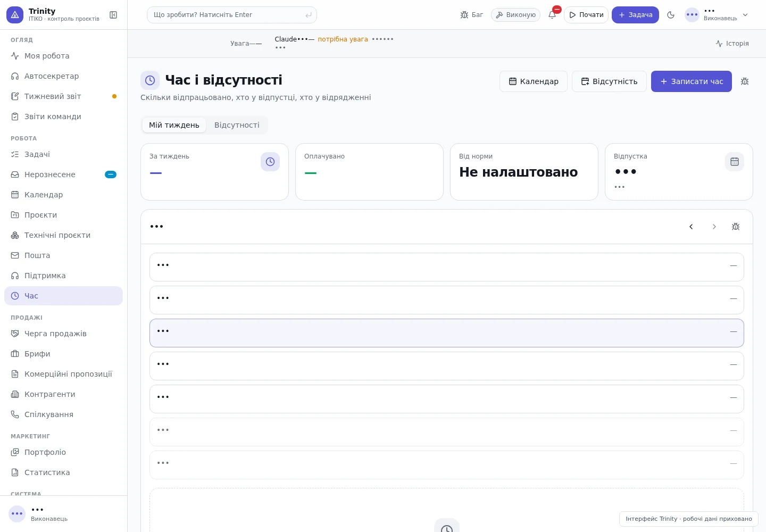Open Контрагенти in sidebar
Viewport: 766px width, 532px height.
pyautogui.click(x=63, y=394)
